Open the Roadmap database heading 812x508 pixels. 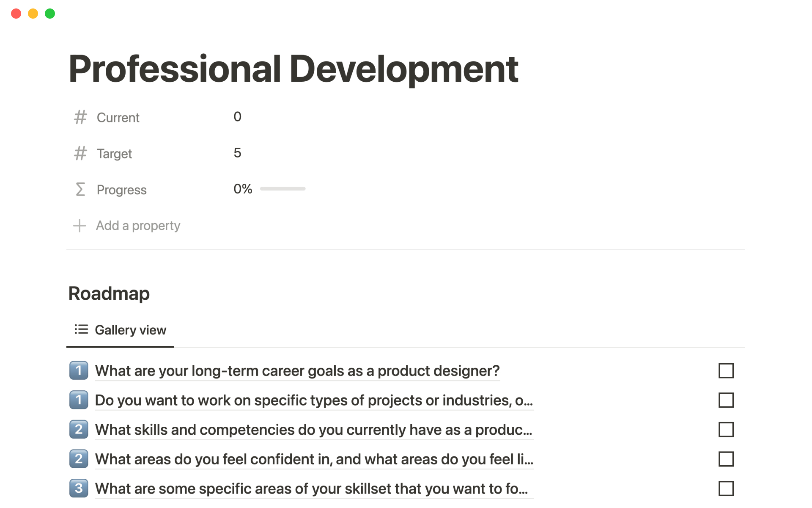[x=109, y=293]
